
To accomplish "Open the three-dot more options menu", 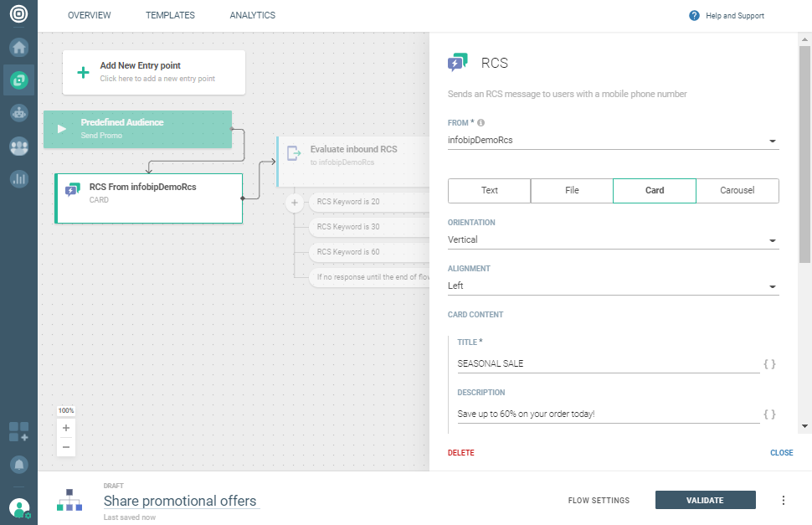I will point(784,501).
